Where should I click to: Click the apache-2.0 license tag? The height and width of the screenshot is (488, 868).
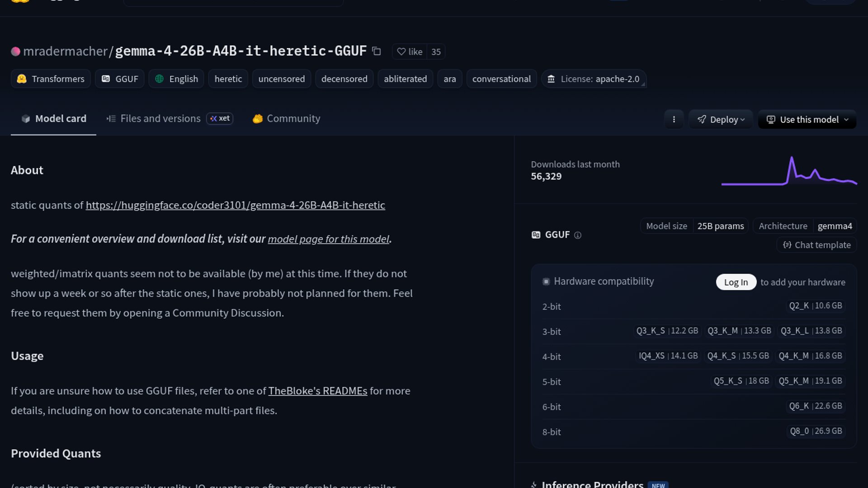[594, 79]
